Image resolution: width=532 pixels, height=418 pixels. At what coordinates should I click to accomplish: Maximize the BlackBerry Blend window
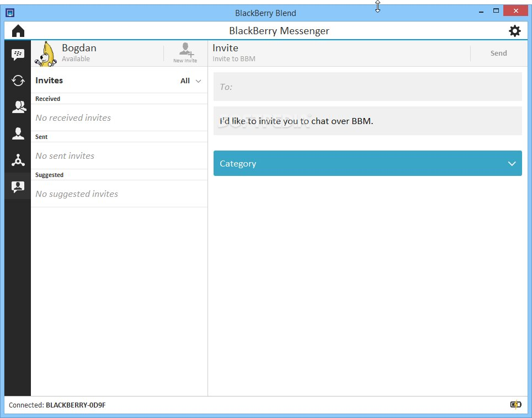tap(496, 11)
